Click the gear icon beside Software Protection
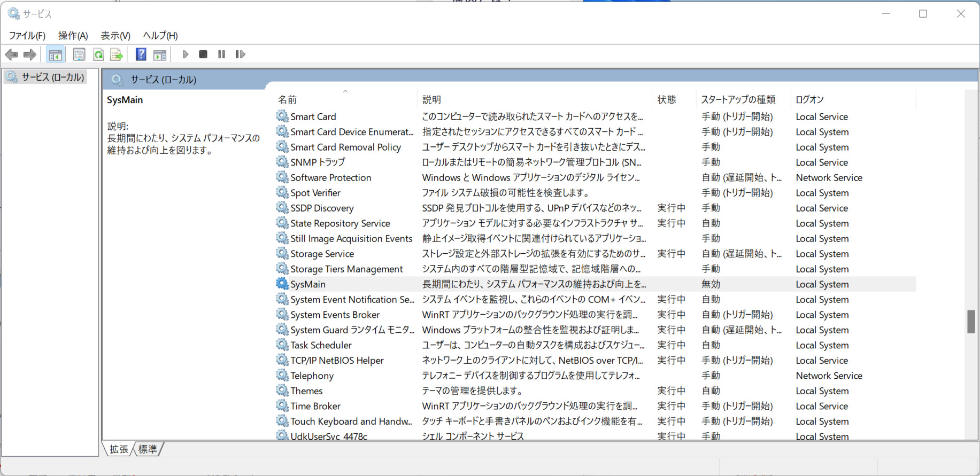Image resolution: width=980 pixels, height=476 pixels. (x=282, y=177)
